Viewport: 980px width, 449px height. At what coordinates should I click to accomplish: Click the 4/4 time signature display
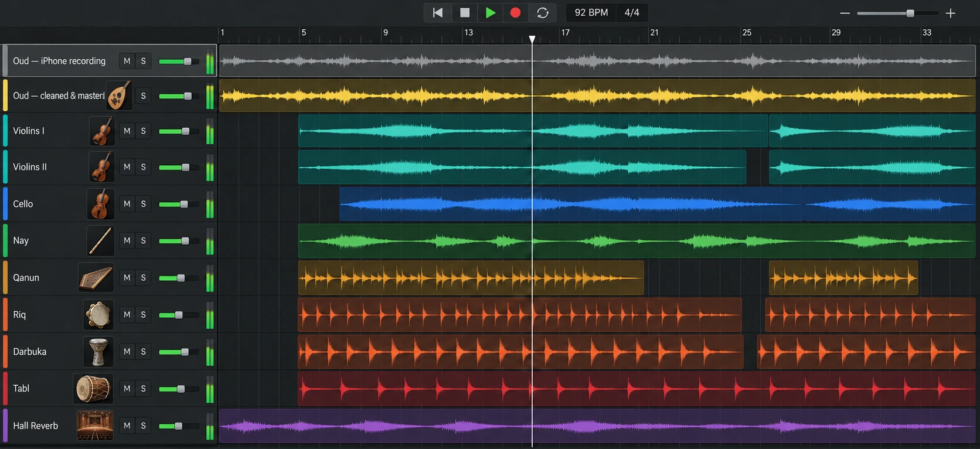coord(632,12)
